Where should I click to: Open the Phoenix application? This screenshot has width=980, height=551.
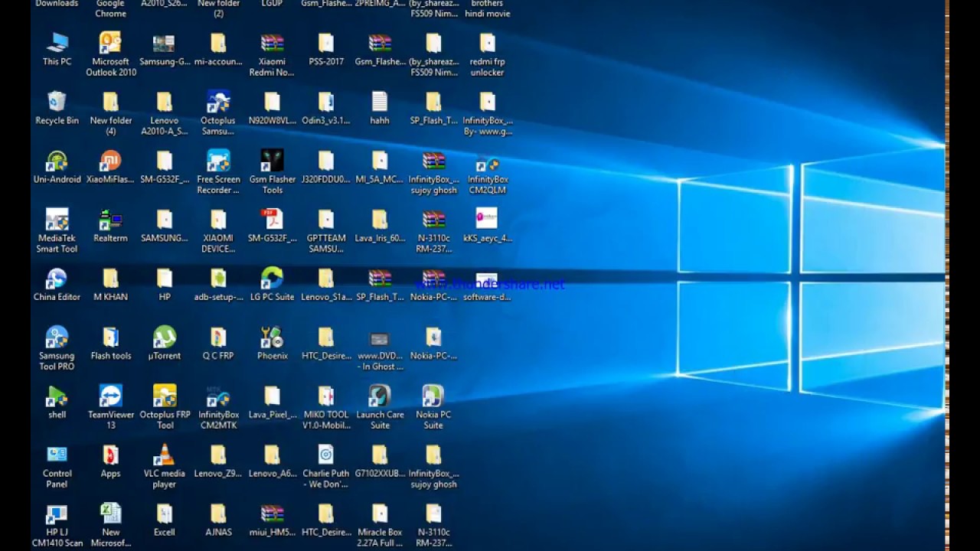click(x=272, y=344)
